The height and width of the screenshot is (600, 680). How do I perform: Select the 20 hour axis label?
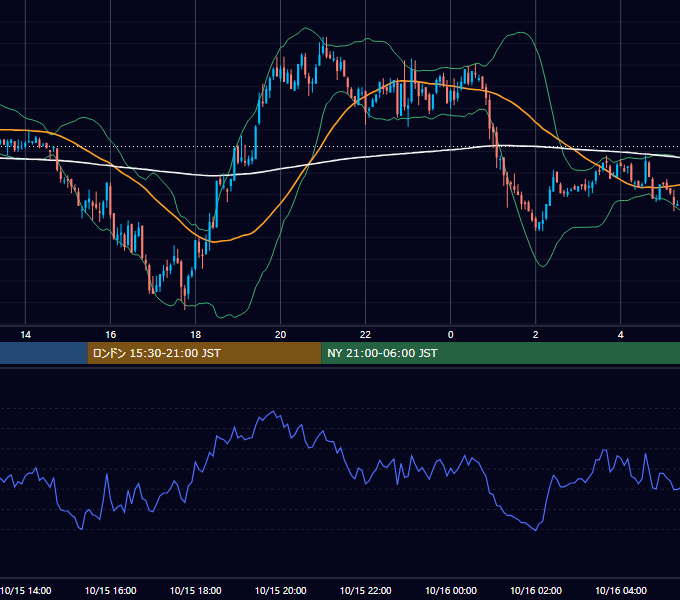281,335
